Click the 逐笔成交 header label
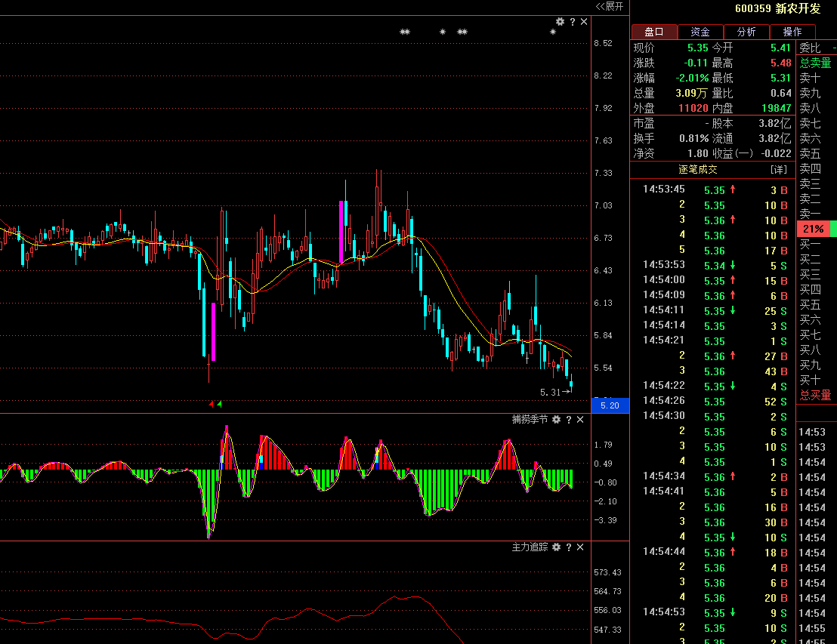Image resolution: width=837 pixels, height=644 pixels. pyautogui.click(x=698, y=170)
